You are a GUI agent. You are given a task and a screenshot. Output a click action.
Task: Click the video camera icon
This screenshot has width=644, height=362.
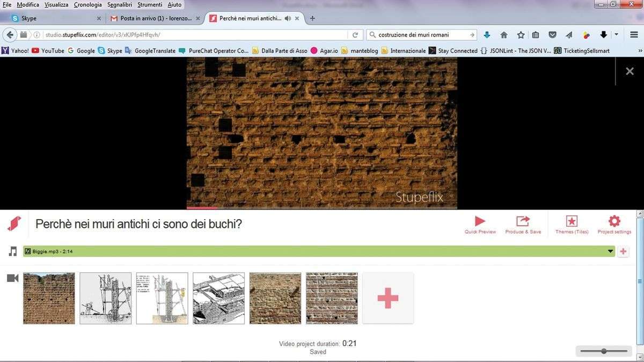[x=13, y=278]
